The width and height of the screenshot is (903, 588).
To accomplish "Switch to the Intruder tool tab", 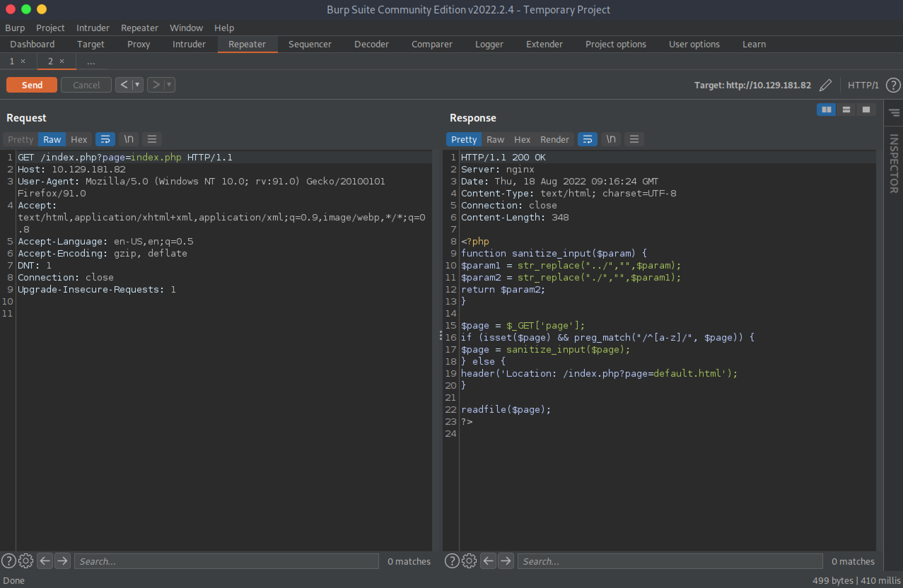I will [x=188, y=44].
